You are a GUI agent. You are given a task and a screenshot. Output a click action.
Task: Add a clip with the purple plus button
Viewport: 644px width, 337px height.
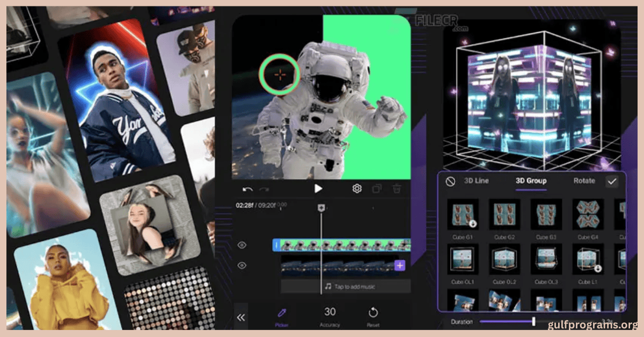(x=400, y=265)
